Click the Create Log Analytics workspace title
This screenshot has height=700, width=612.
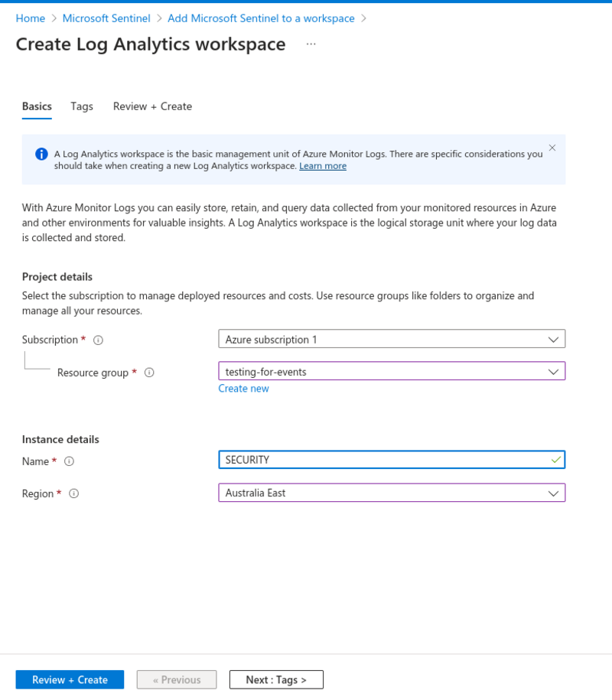(x=151, y=44)
